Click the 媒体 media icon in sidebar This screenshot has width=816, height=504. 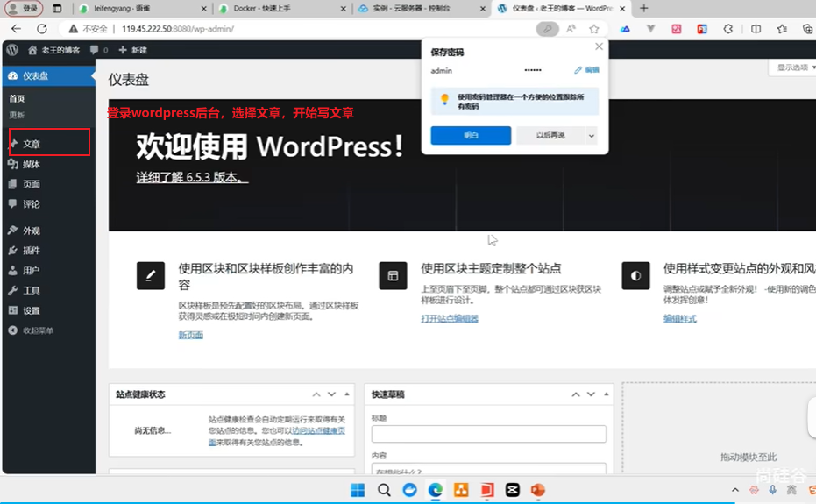pyautogui.click(x=13, y=164)
